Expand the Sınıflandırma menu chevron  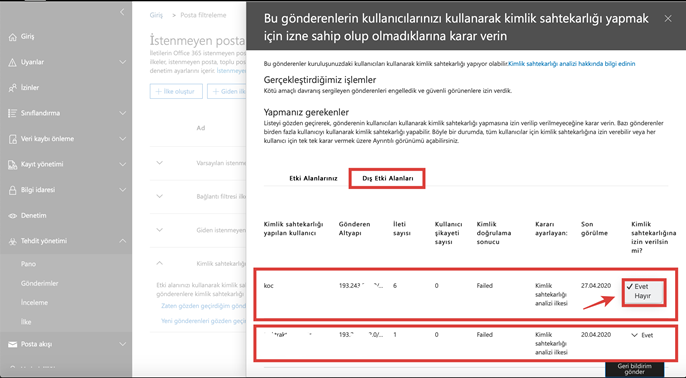(x=122, y=113)
